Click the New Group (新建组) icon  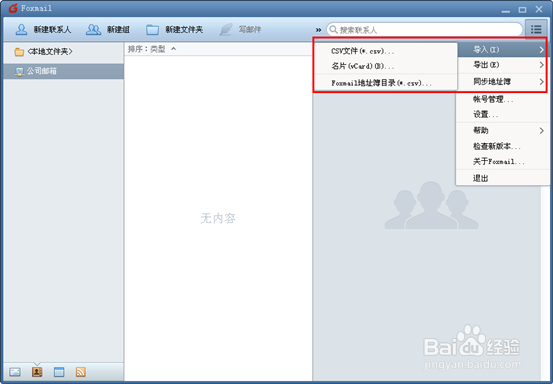pos(93,30)
